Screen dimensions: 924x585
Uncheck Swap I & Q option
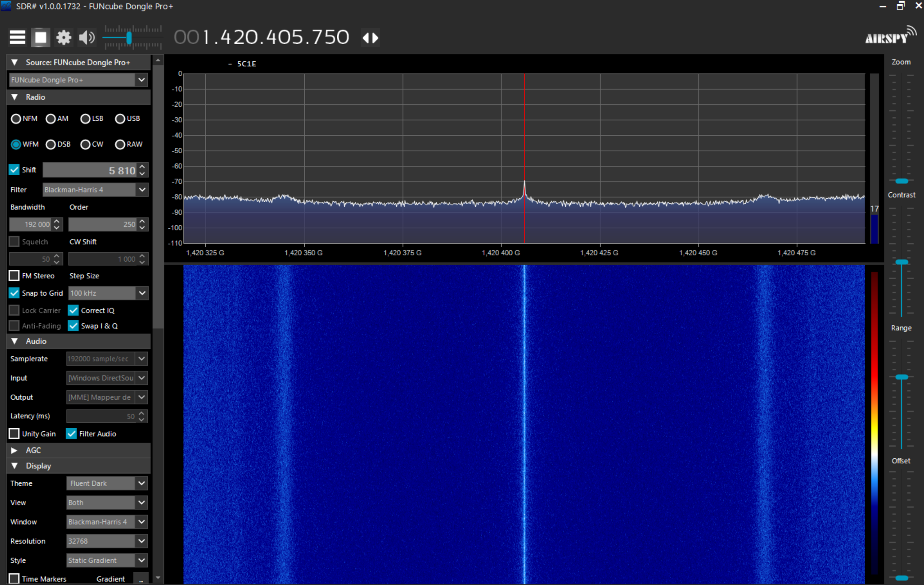click(x=73, y=326)
